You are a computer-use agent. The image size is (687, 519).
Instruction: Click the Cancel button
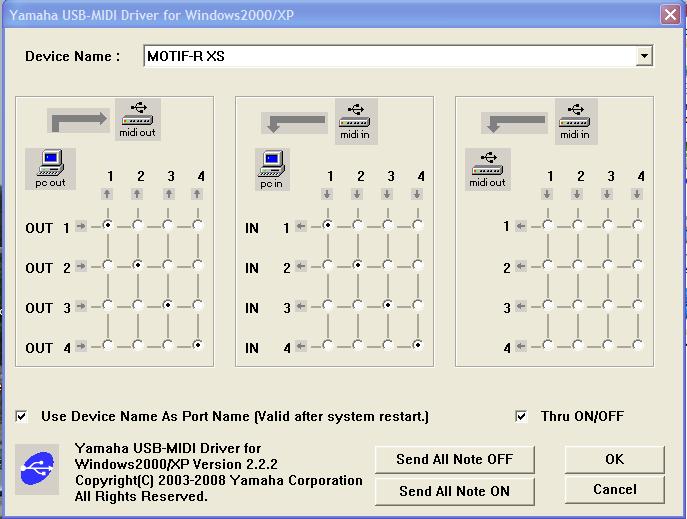[615, 490]
